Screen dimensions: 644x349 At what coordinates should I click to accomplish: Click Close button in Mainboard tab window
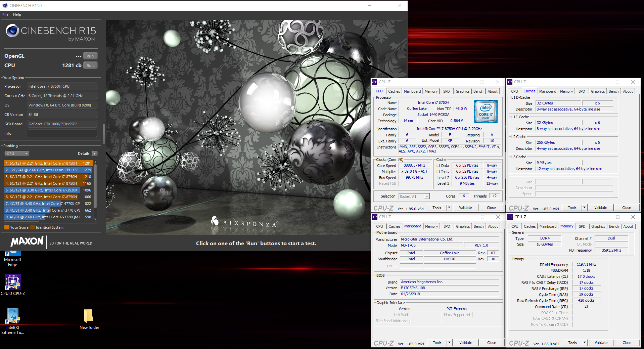click(x=492, y=343)
